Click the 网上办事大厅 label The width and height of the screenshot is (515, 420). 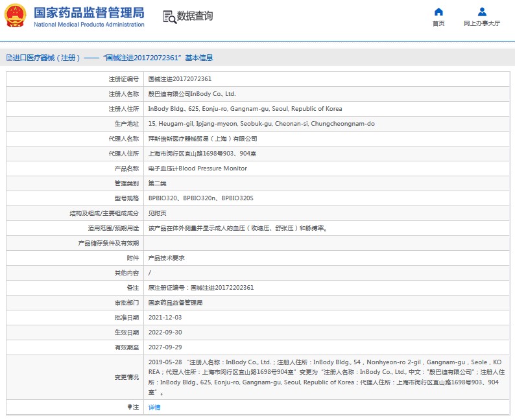coord(482,23)
